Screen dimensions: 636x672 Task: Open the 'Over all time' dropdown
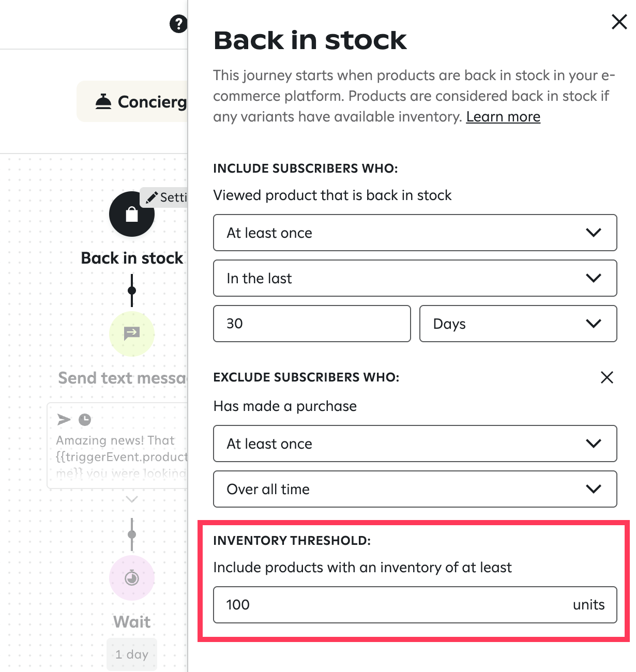click(x=415, y=489)
